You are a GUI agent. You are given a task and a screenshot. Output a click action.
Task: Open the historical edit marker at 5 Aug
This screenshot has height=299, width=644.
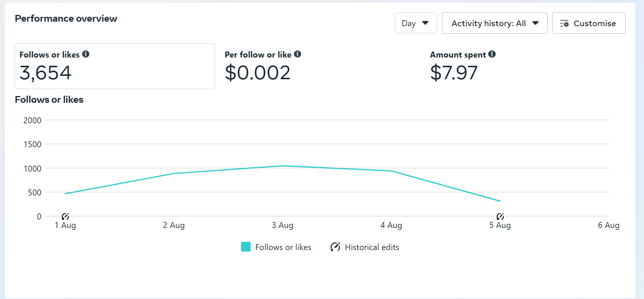click(500, 216)
